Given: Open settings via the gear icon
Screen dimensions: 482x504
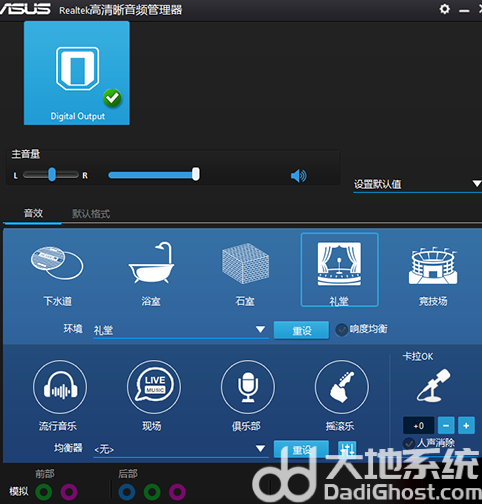Looking at the screenshot, I should (x=444, y=9).
